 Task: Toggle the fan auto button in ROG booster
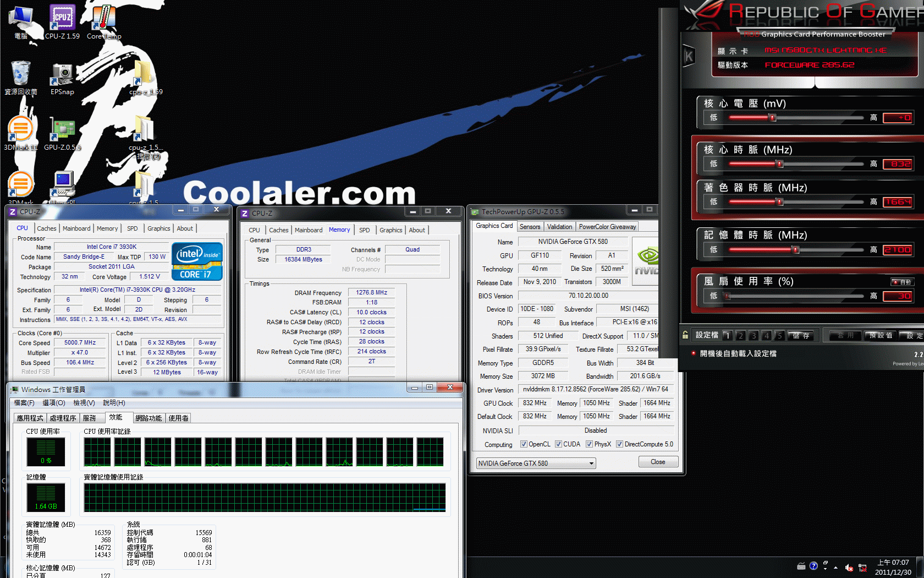[902, 282]
